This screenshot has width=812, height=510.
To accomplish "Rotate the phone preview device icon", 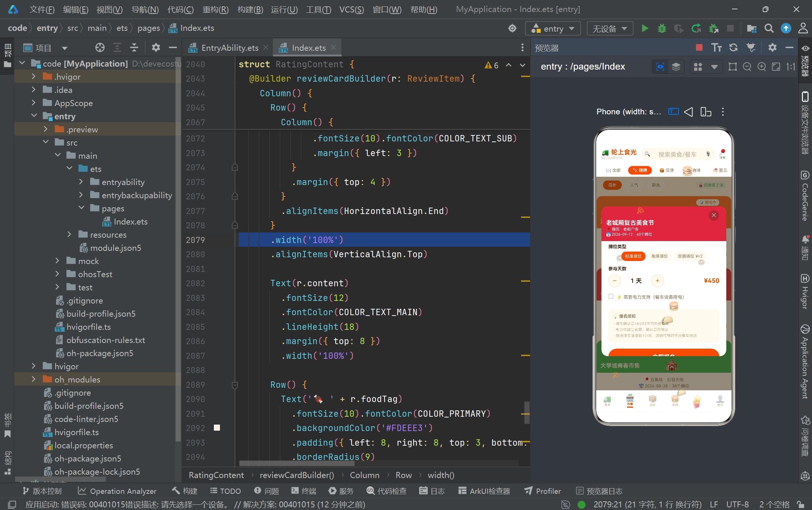I will (706, 112).
